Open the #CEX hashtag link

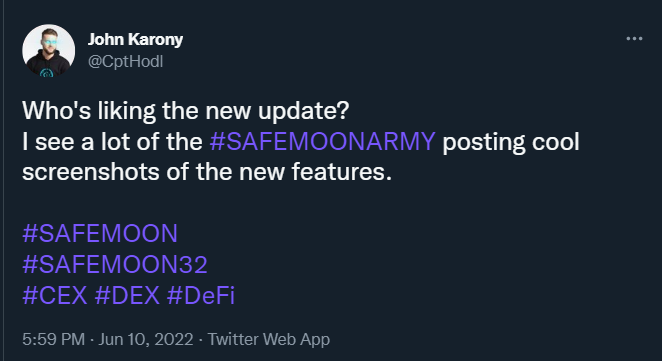[x=55, y=295]
